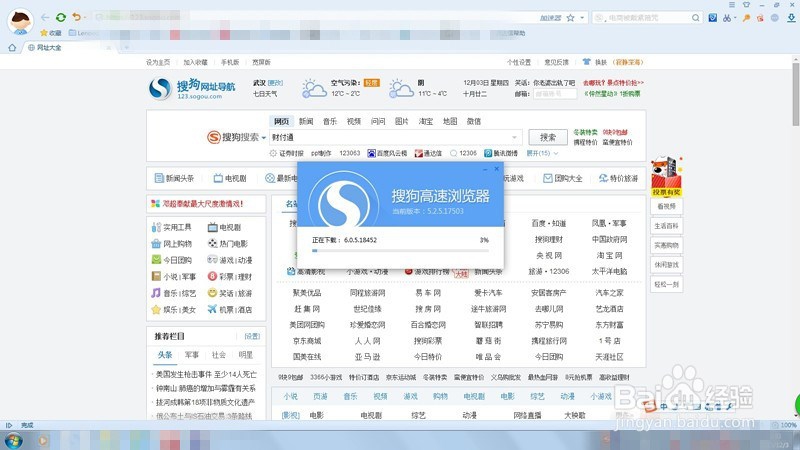Open the 京东商城 site link

click(x=307, y=340)
